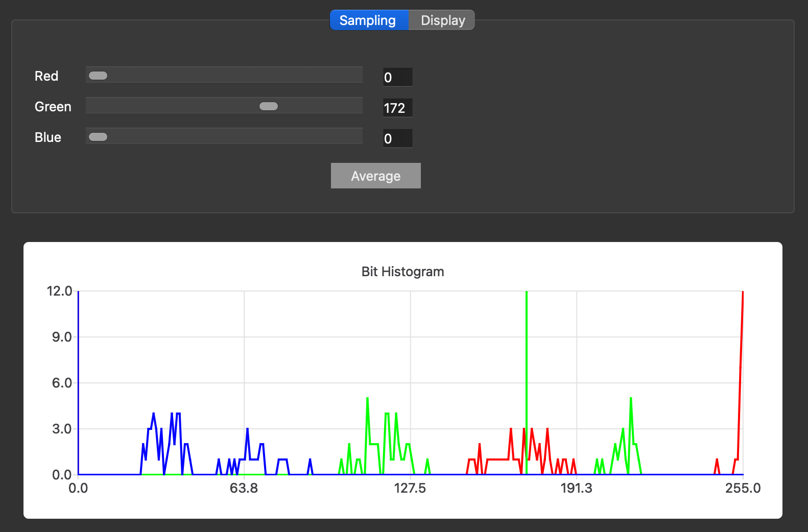This screenshot has width=808, height=532.
Task: Click the 127.5 x-axis label
Action: (410, 488)
